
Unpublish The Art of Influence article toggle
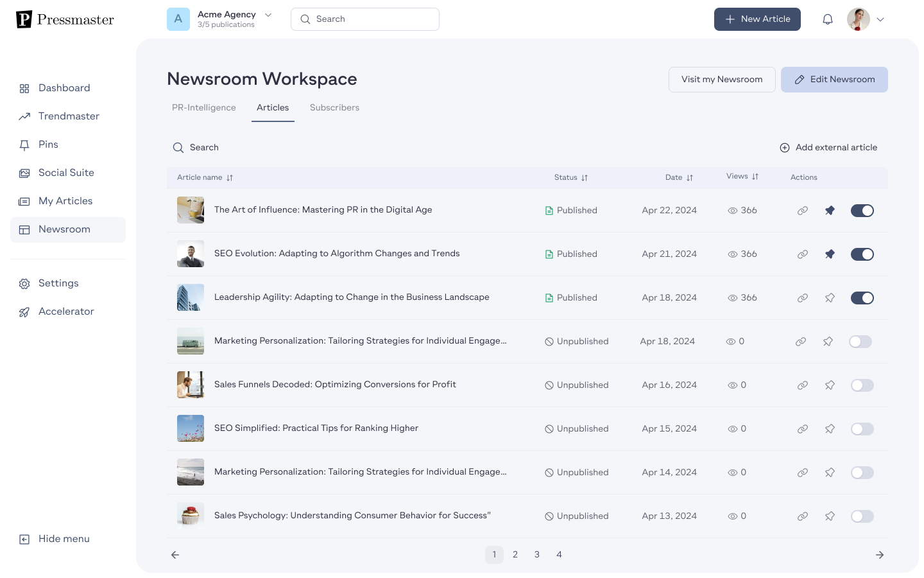click(862, 211)
